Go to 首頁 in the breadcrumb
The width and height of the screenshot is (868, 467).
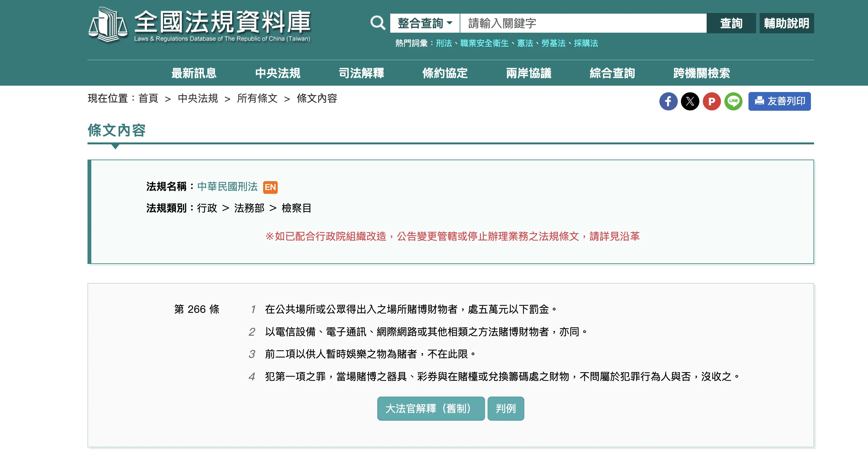tap(148, 98)
